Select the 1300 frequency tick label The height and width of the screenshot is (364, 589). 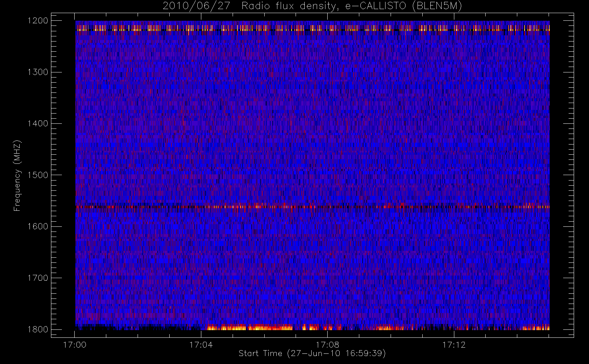coord(38,72)
